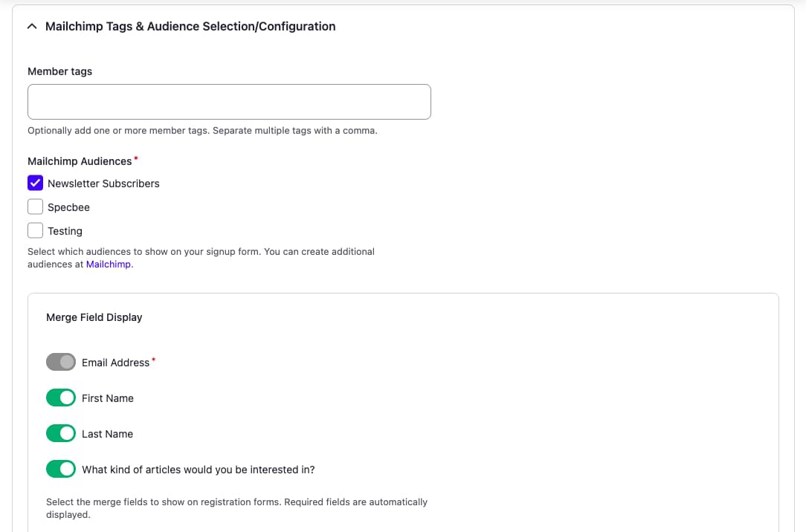Disable the First Name toggle switch
Screen dimensions: 806x532
coord(61,398)
